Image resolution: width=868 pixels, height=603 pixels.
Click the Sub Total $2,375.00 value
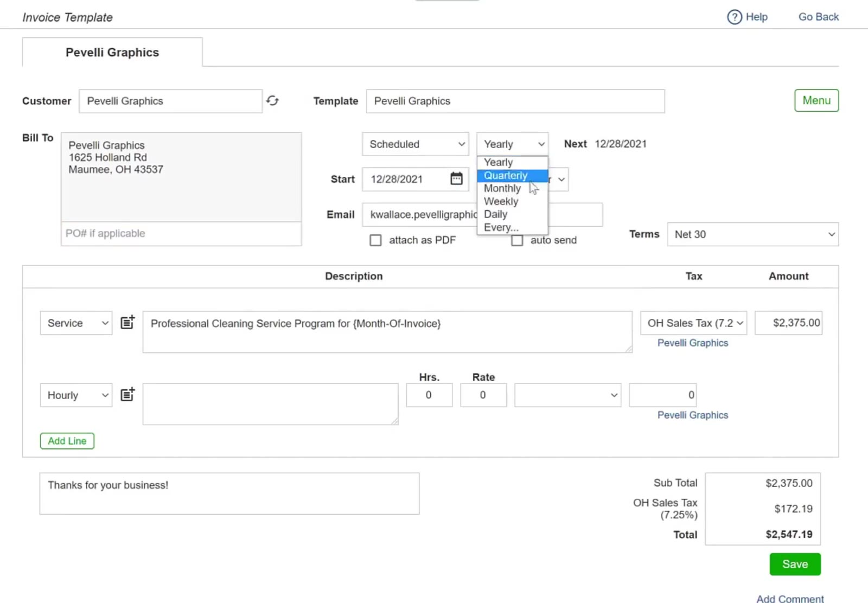click(x=789, y=483)
